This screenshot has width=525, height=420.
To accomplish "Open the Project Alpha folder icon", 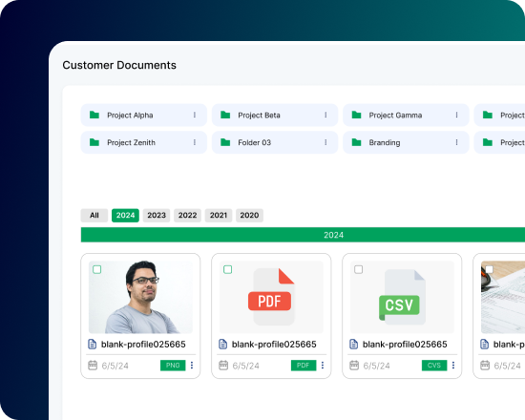I will (94, 115).
